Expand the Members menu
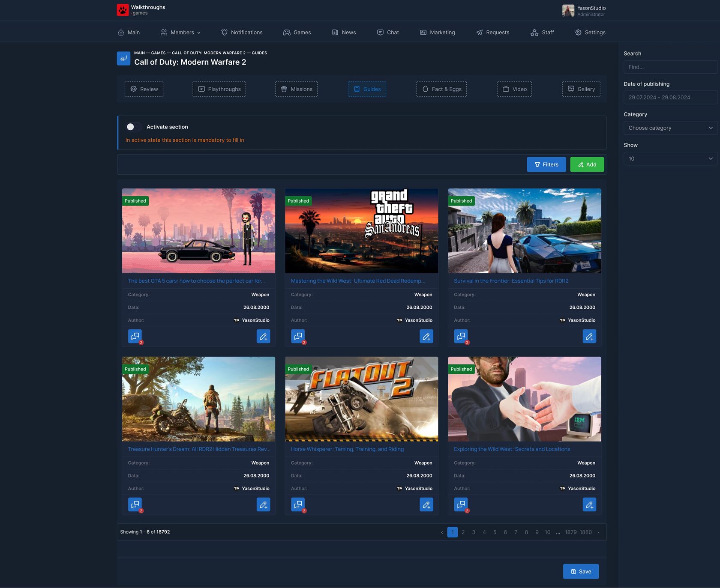 point(180,33)
